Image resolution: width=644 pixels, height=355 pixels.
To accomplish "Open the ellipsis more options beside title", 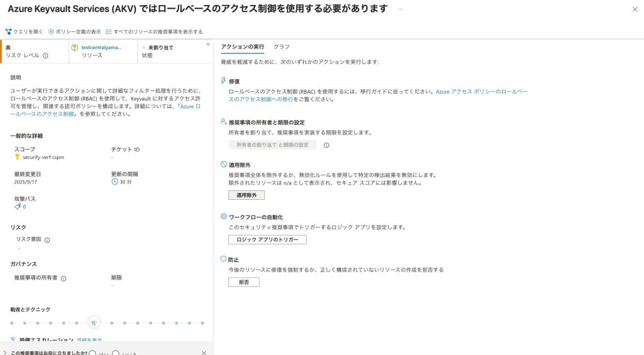I will (401, 9).
